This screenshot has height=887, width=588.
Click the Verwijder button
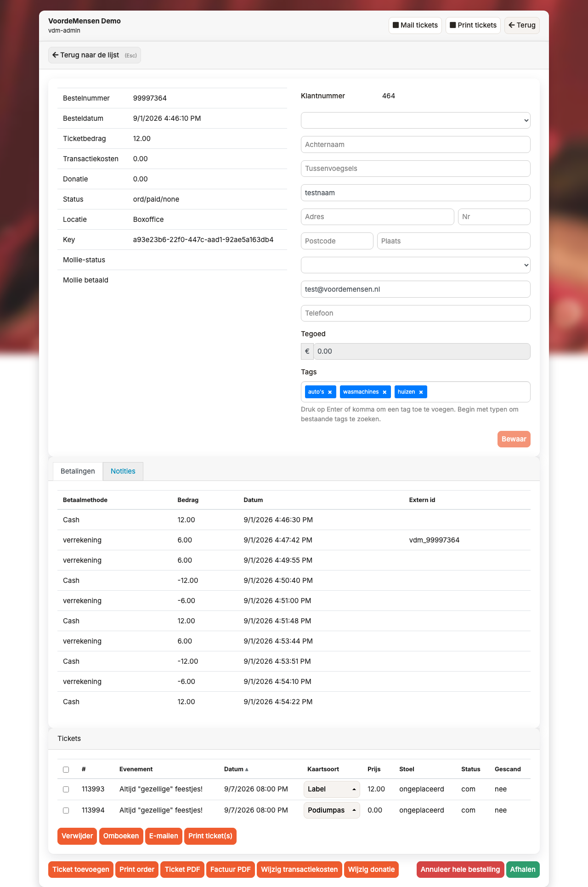pyautogui.click(x=77, y=836)
